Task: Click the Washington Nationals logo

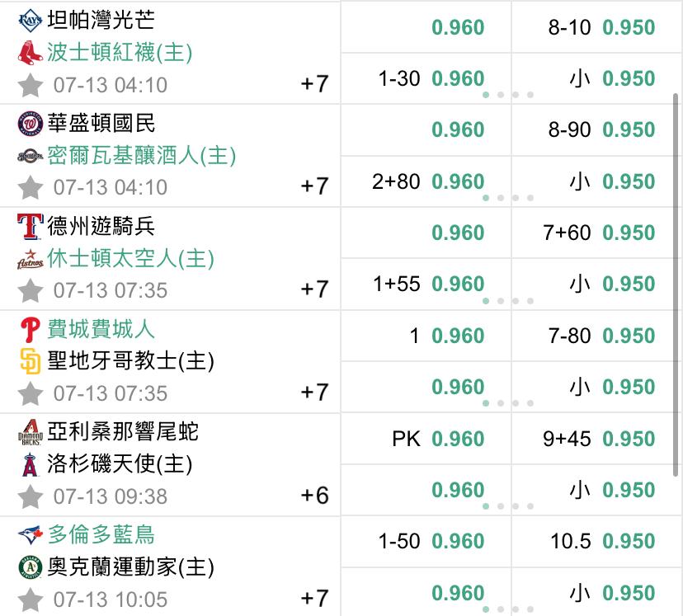Action: (x=31, y=124)
